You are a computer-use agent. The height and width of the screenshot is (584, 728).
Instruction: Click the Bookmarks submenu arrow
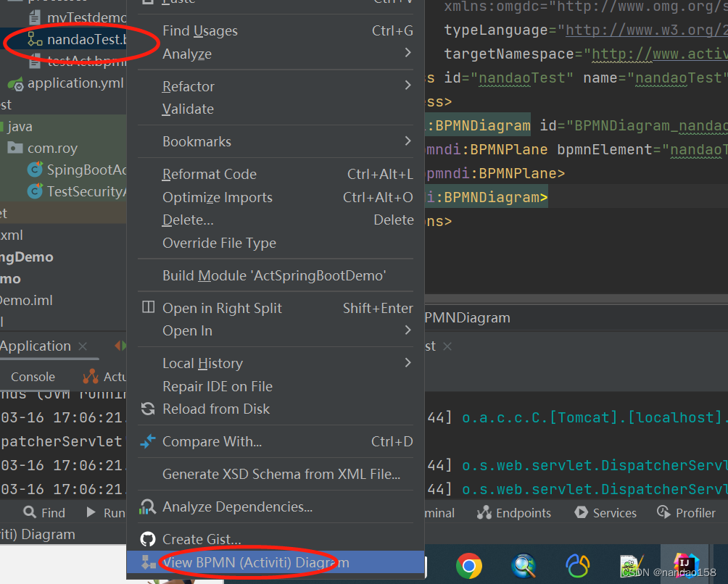408,141
